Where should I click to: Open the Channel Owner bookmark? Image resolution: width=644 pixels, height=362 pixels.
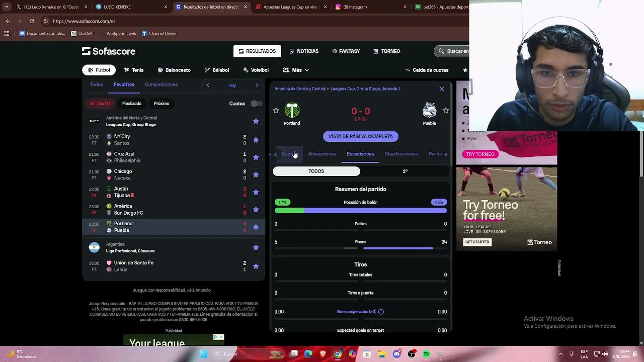159,34
